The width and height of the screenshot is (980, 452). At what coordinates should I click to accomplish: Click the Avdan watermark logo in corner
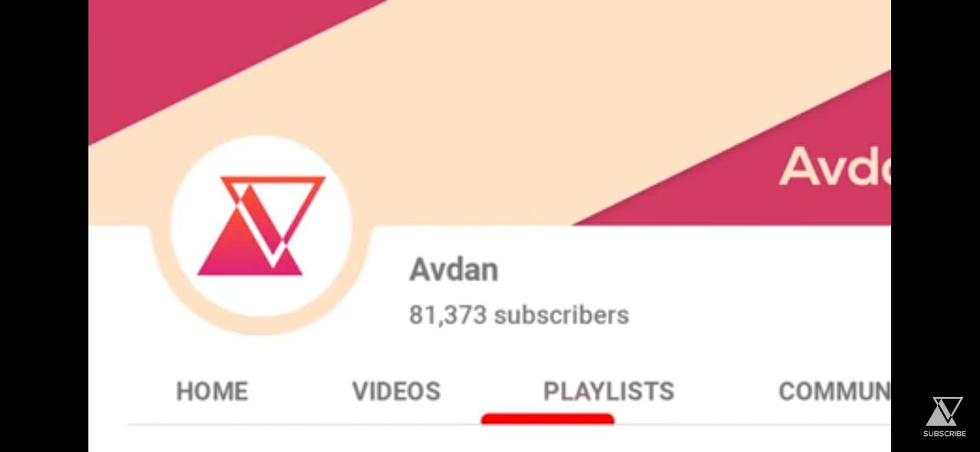[x=944, y=411]
